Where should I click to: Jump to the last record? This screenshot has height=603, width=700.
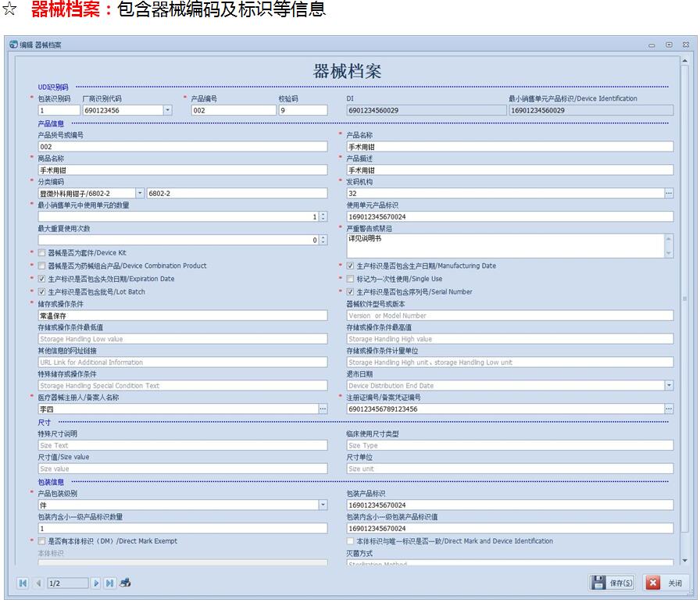(x=109, y=583)
